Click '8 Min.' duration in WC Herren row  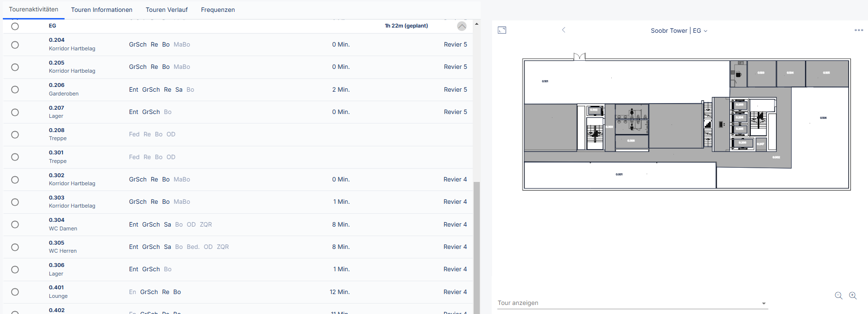[x=341, y=247]
